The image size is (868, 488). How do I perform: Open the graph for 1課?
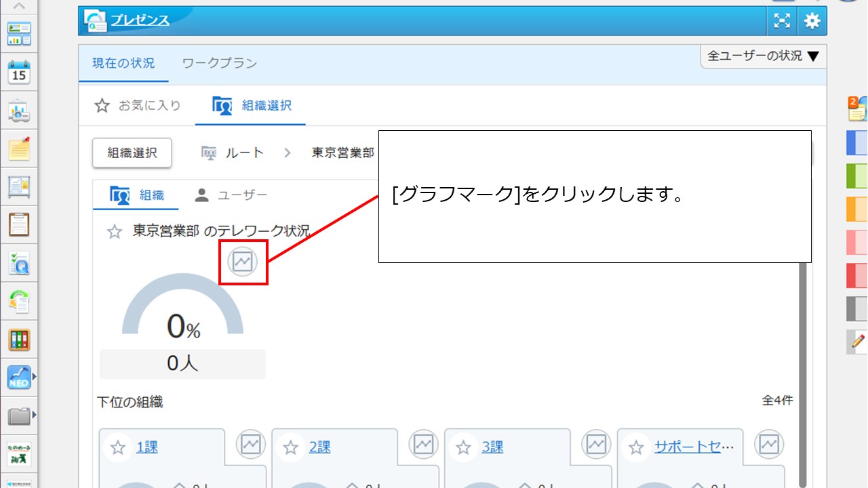click(x=251, y=445)
